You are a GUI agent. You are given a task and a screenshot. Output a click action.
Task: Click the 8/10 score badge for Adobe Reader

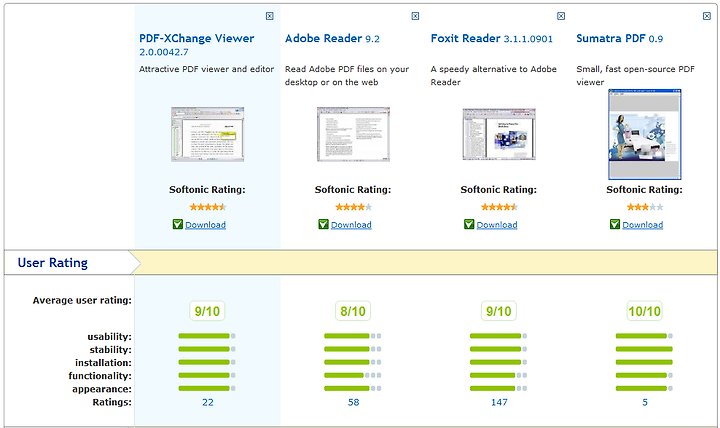[353, 311]
